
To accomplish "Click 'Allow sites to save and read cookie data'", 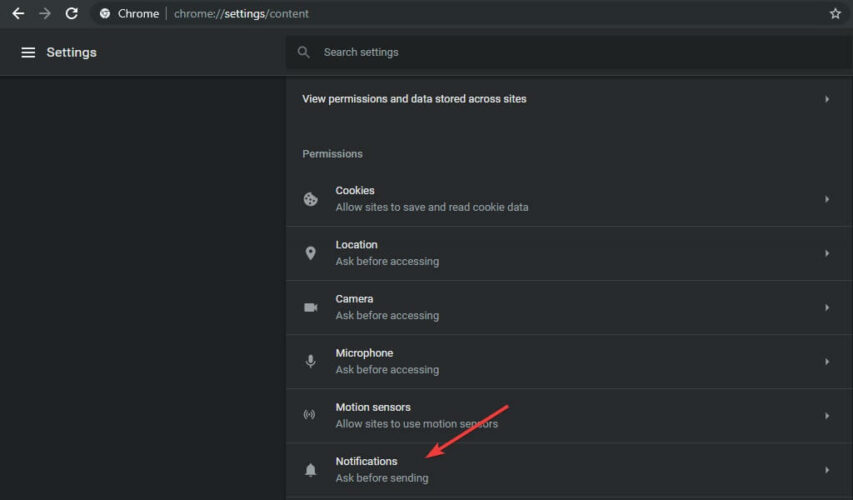I will tap(431, 207).
